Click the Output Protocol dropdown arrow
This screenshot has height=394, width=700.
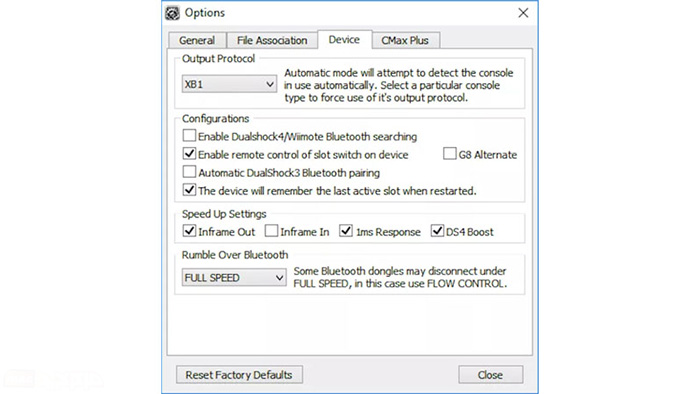(270, 84)
